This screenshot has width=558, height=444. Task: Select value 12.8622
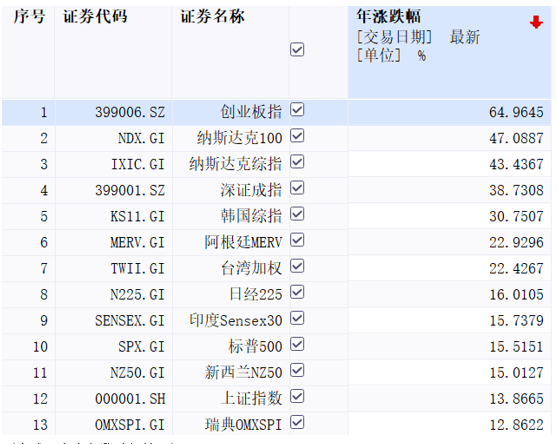(516, 425)
